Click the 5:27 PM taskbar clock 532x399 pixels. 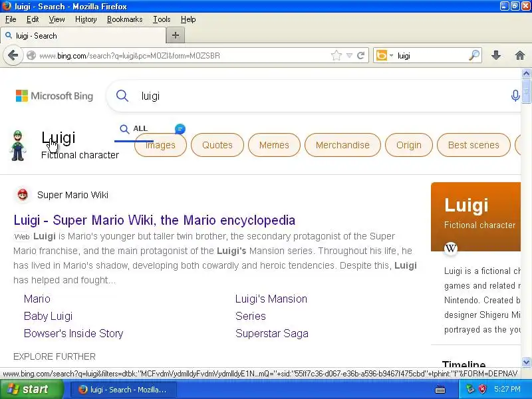click(x=507, y=389)
